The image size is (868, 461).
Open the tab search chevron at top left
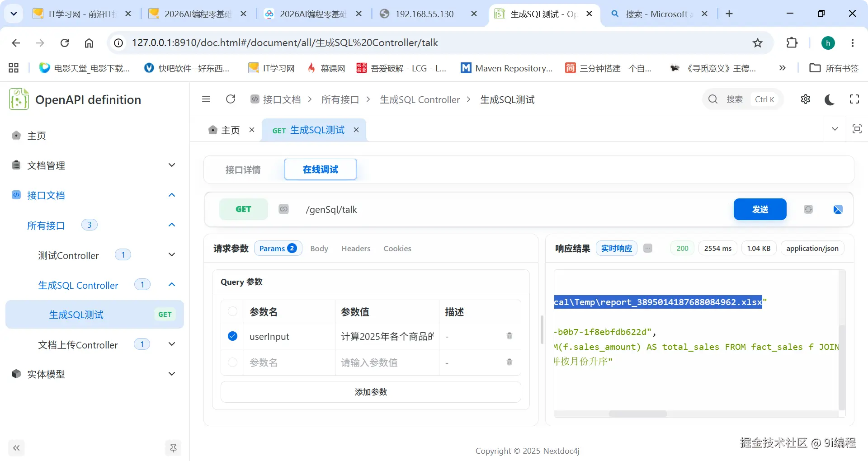pos(14,14)
